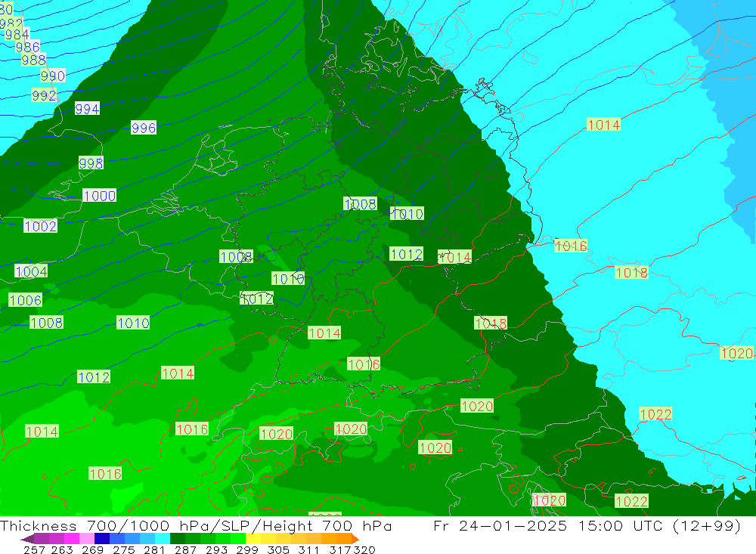This screenshot has width=756, height=554.
Task: Click the legend value 275
Action: tap(123, 549)
